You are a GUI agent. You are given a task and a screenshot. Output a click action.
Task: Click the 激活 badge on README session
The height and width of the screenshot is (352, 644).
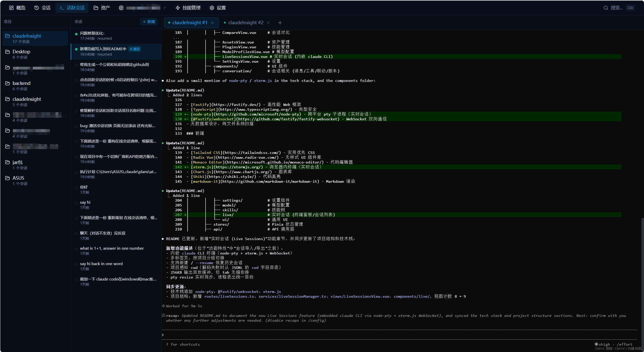[x=135, y=49]
